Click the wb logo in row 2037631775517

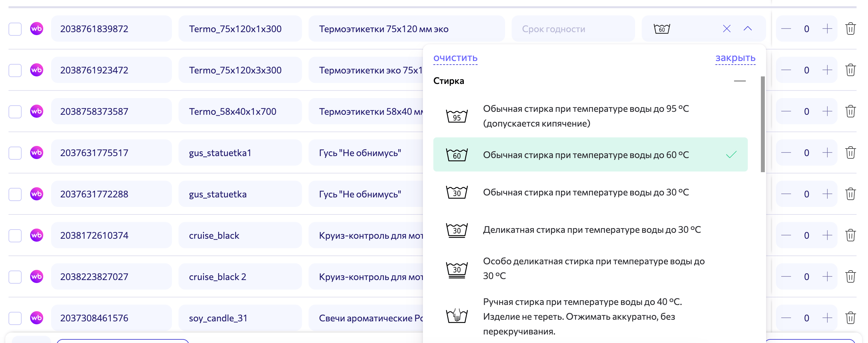(37, 153)
